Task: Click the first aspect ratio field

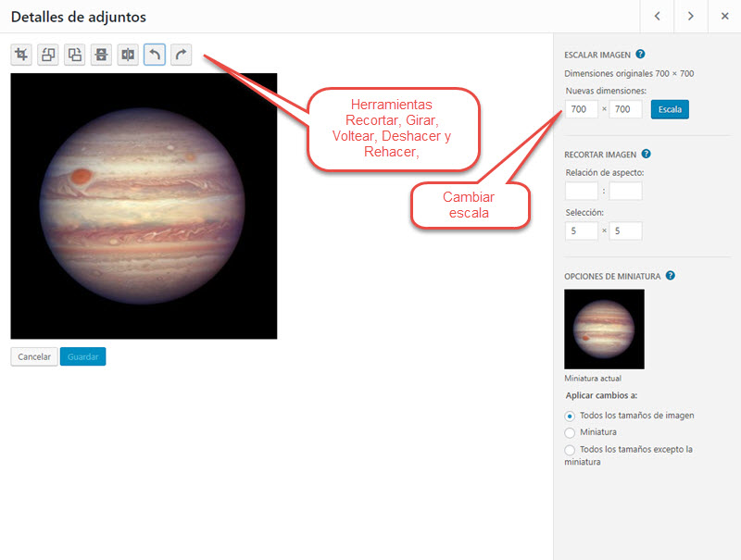Action: (x=581, y=191)
